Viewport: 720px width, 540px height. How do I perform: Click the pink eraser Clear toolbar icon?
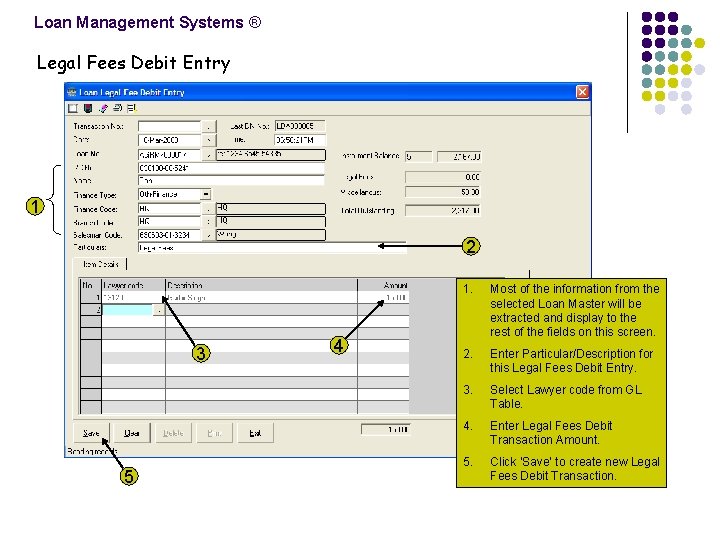(x=103, y=108)
